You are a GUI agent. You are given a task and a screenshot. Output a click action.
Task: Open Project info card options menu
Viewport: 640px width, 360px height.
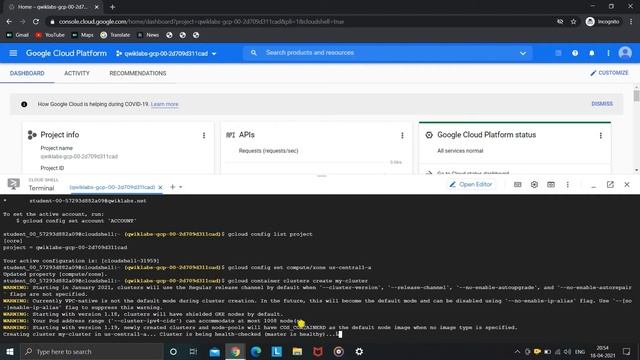coord(204,136)
